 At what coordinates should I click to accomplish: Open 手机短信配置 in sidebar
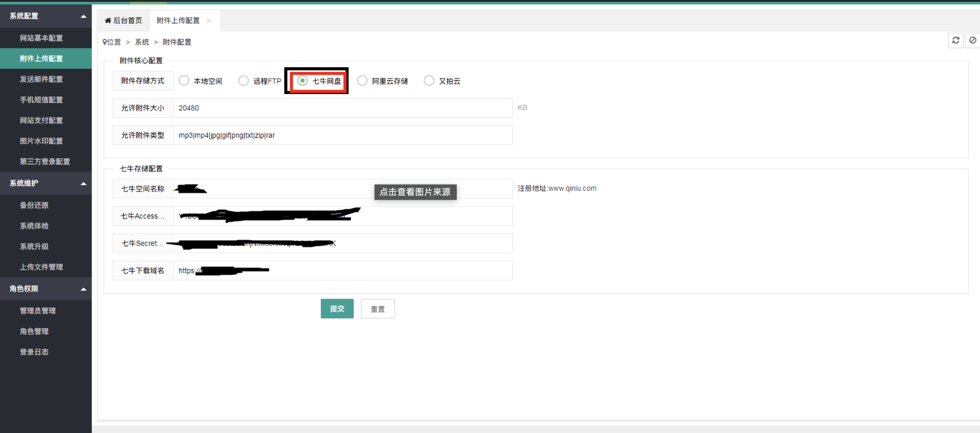(46, 100)
